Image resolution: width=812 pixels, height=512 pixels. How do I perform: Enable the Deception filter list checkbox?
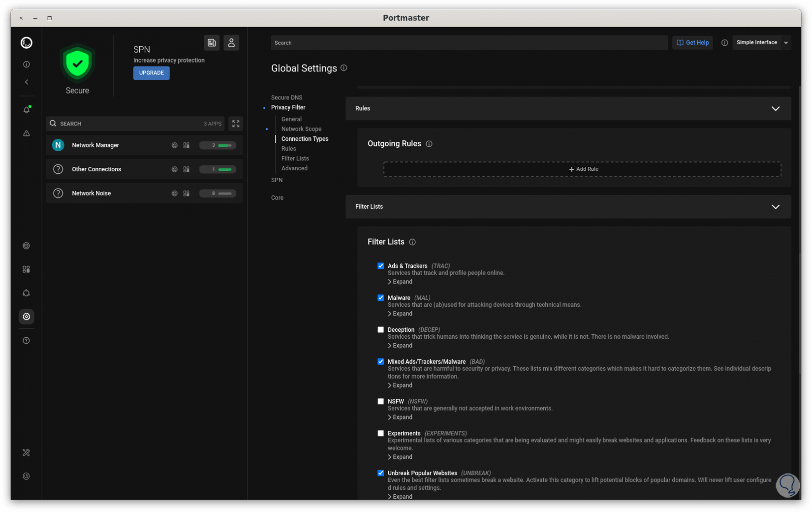pyautogui.click(x=380, y=330)
